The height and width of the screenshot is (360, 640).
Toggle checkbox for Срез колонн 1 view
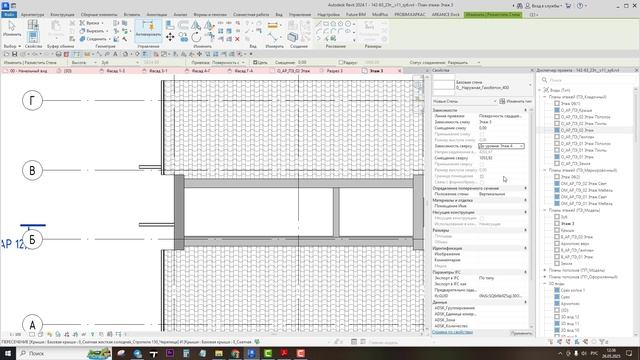point(557,290)
